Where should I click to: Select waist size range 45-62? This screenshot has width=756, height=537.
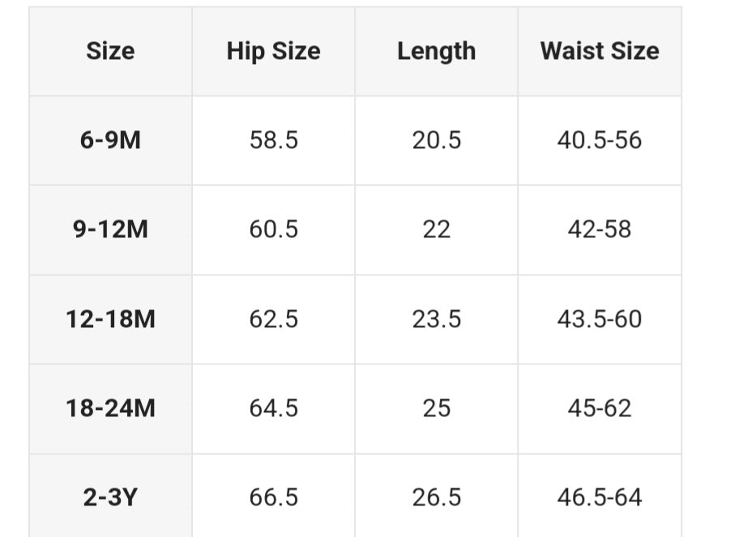[600, 408]
